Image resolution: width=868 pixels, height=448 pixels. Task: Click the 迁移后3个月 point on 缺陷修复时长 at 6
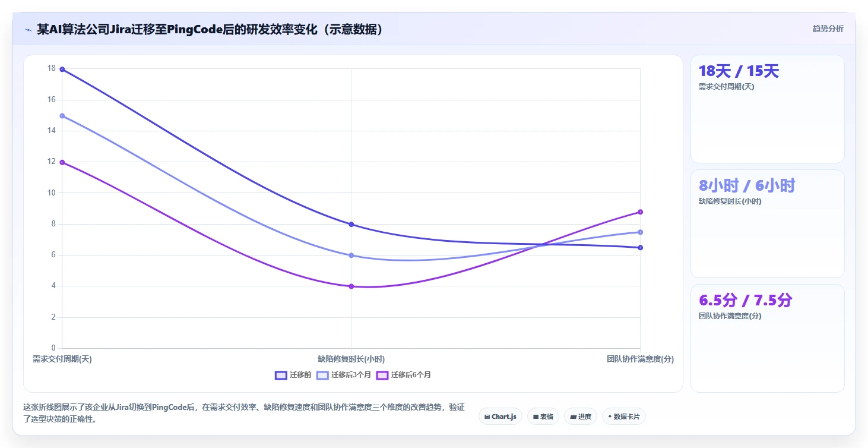point(351,255)
